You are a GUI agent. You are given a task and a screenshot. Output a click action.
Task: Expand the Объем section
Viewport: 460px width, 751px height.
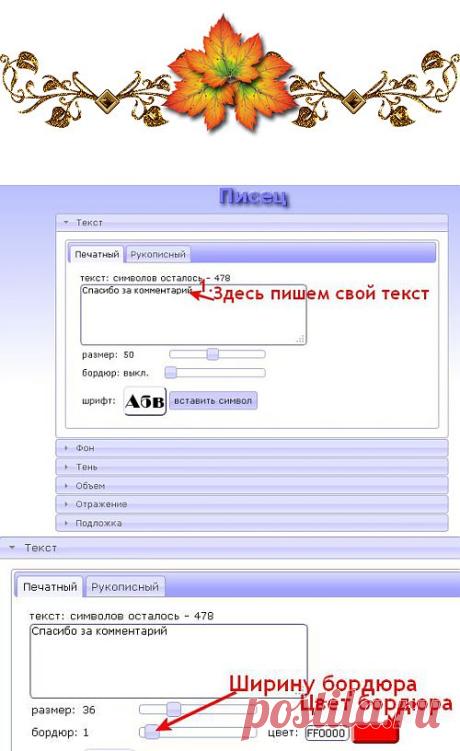(252, 485)
